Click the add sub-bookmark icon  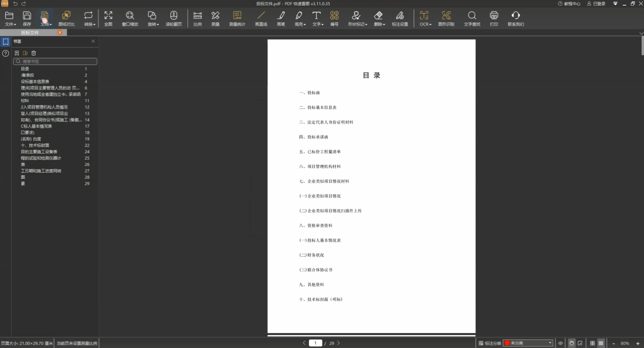click(x=25, y=53)
